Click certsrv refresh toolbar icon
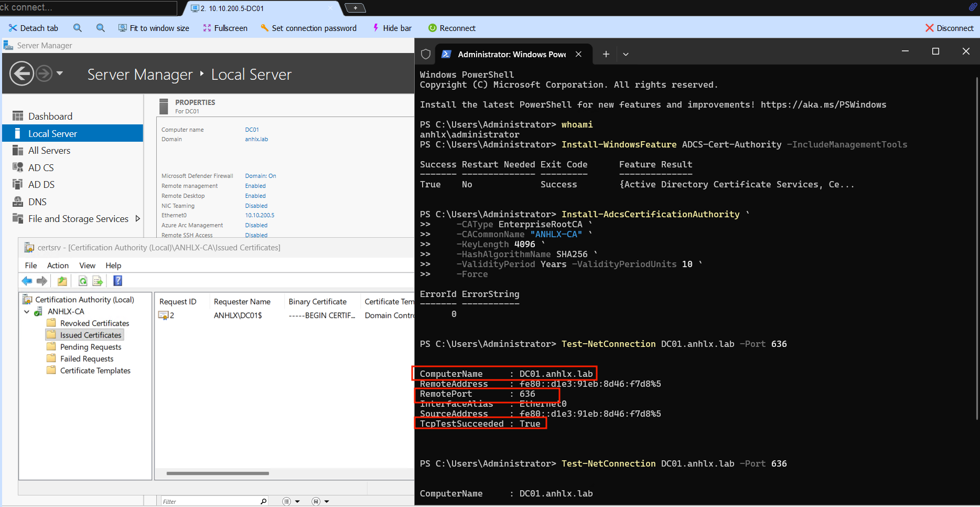The image size is (980, 507). [83, 281]
